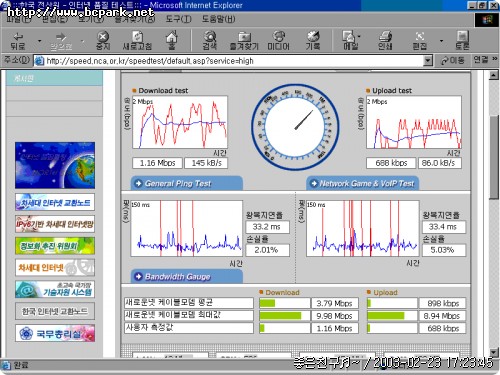
Task: Click the Network Game & VoIP Test button
Action: [362, 184]
